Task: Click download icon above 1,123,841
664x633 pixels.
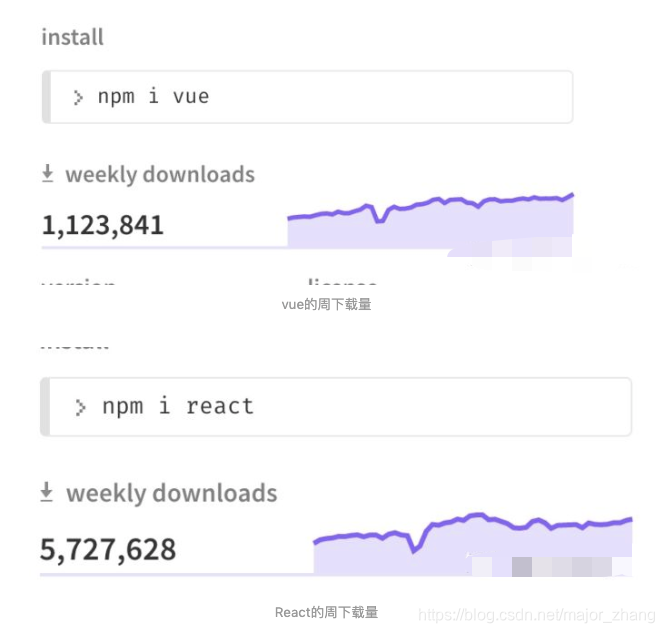Action: pyautogui.click(x=47, y=174)
